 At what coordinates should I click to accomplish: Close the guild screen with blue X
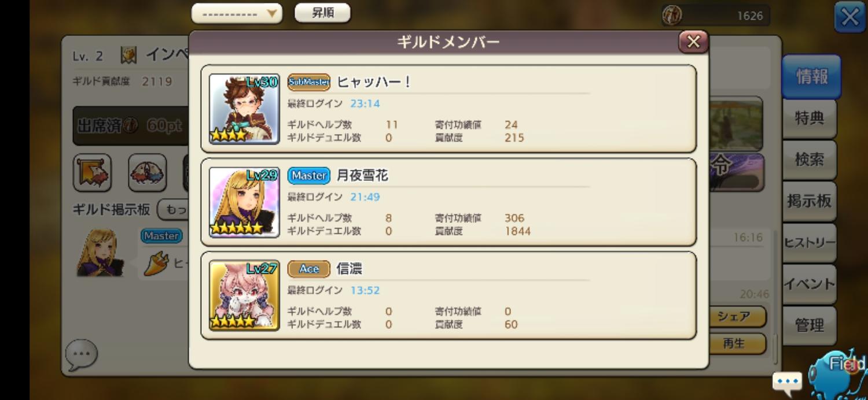coord(849,17)
